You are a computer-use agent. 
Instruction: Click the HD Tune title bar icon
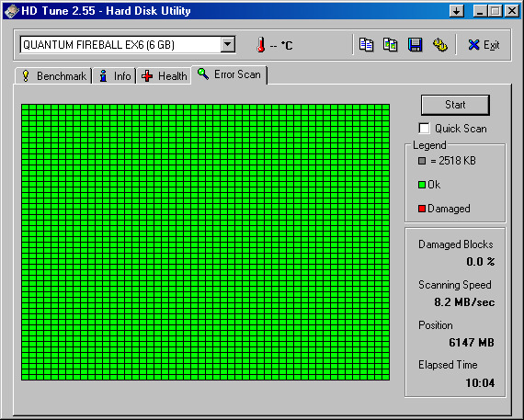tap(11, 11)
